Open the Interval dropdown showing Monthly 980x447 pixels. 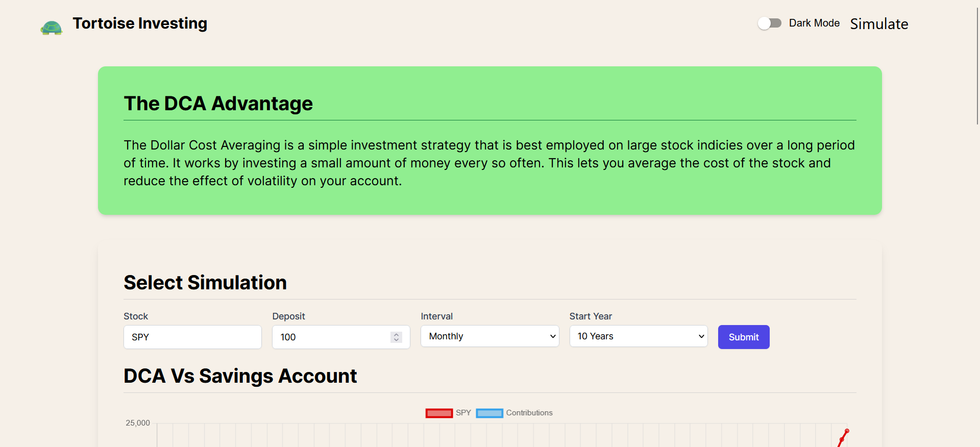[489, 336]
